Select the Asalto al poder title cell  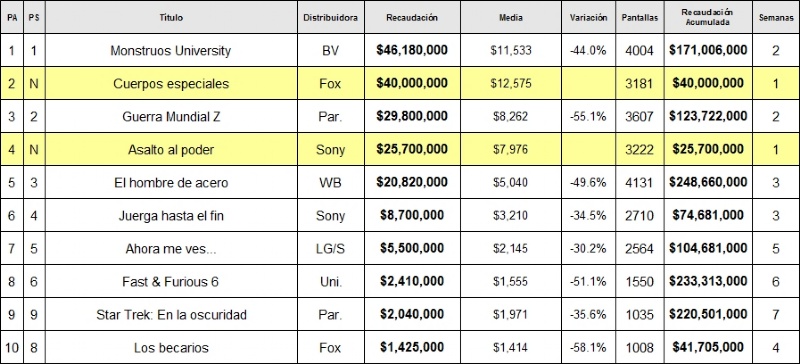click(171, 150)
